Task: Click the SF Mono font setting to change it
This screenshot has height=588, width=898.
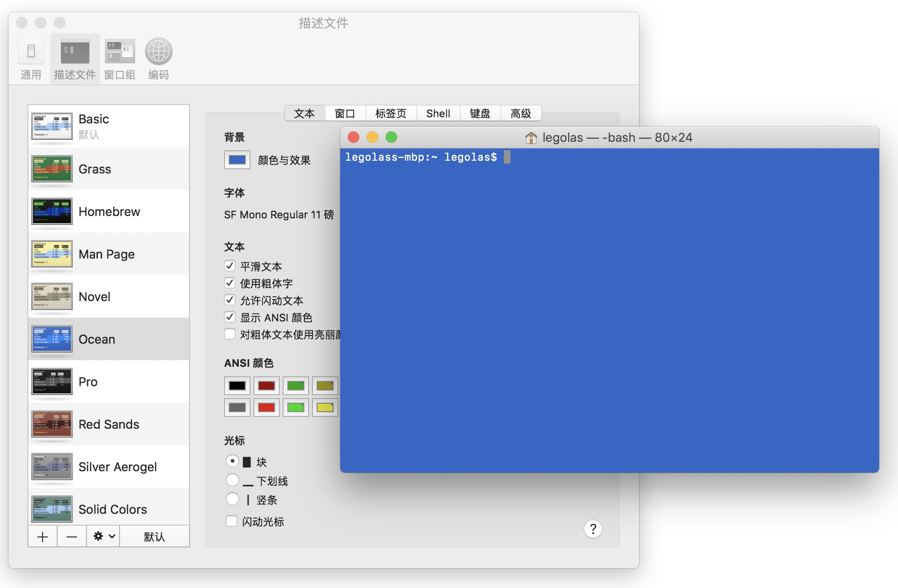Action: (x=279, y=215)
